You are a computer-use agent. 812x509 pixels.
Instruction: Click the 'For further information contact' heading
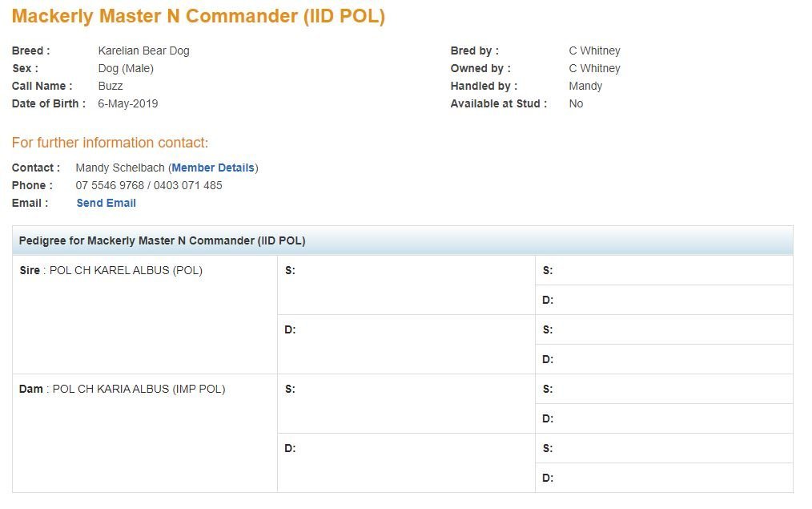(110, 143)
